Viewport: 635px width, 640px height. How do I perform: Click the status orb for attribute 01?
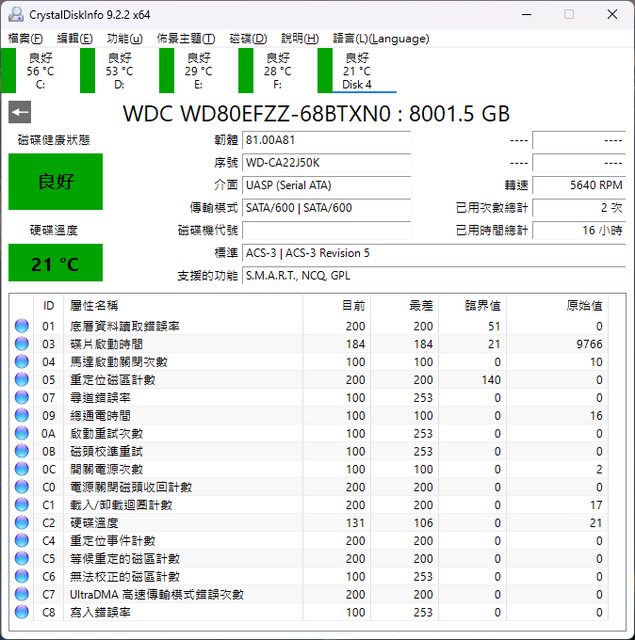22,326
